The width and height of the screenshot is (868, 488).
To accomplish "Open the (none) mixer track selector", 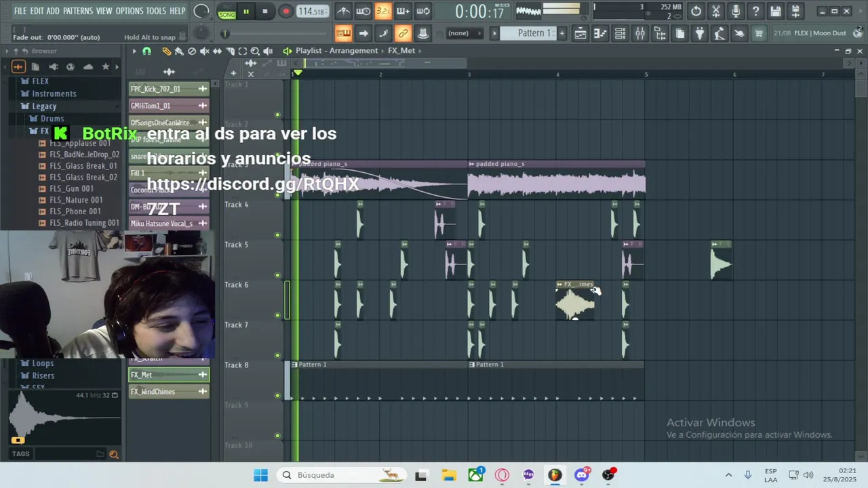I will click(464, 33).
